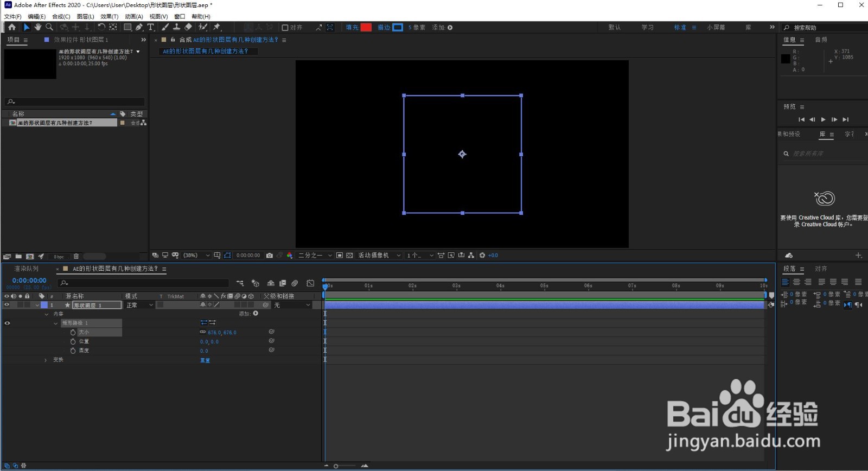868x471 pixels.
Task: Click the snapshot camera icon in viewer
Action: coord(270,255)
